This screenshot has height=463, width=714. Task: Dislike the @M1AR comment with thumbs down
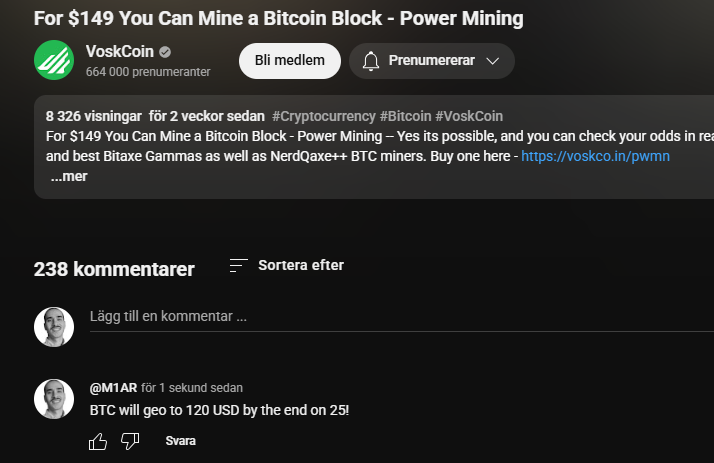(x=130, y=441)
